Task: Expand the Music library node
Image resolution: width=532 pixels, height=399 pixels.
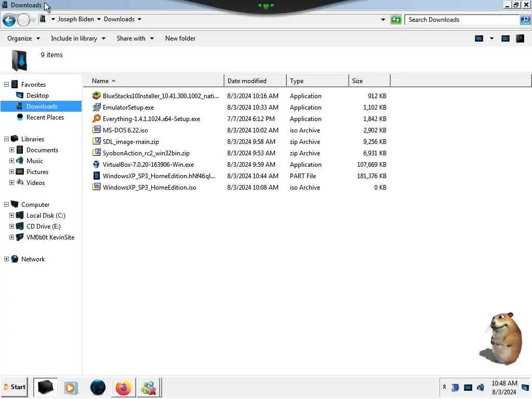Action: [x=11, y=161]
